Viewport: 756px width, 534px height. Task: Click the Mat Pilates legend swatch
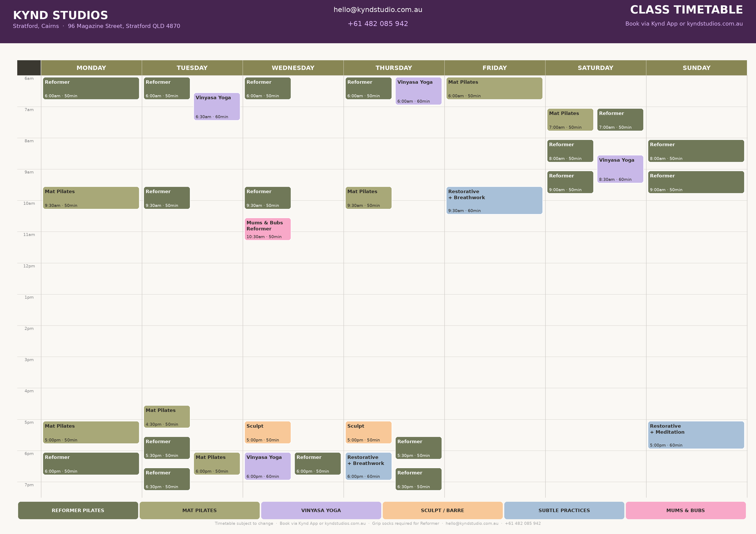tap(200, 510)
